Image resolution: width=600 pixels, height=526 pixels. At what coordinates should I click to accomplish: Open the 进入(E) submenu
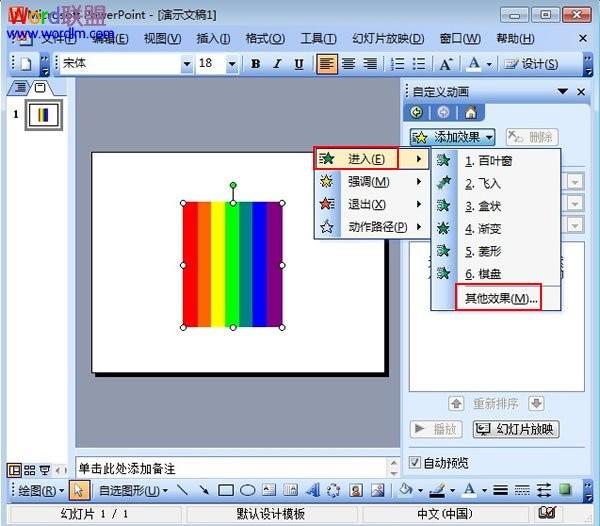click(x=371, y=158)
